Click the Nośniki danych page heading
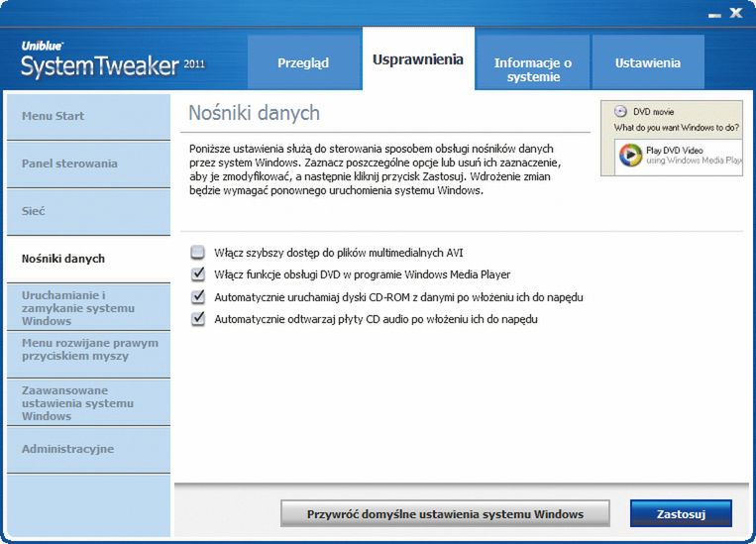 point(254,113)
